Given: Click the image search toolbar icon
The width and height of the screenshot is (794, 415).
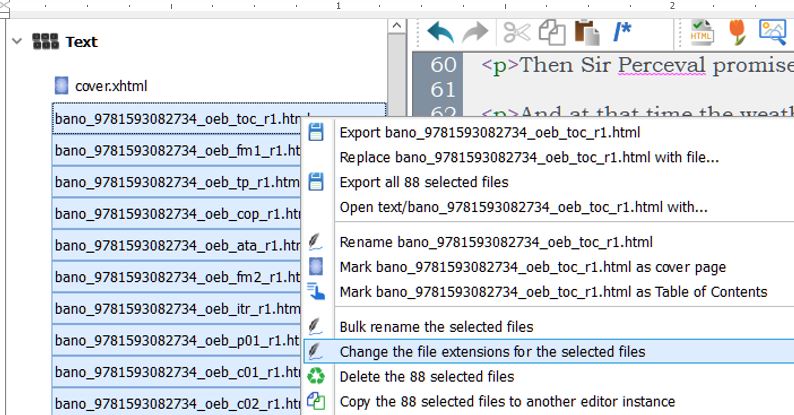Looking at the screenshot, I should (x=773, y=33).
